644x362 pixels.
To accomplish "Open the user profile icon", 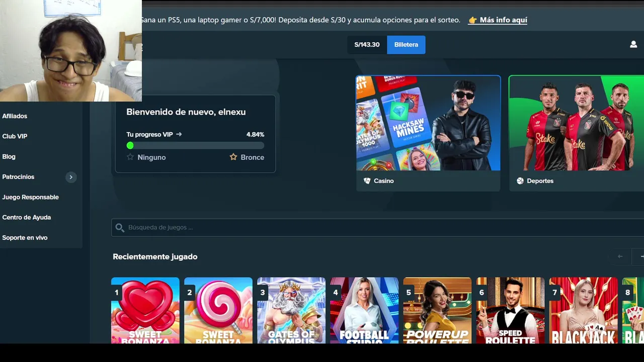I will coord(633,44).
